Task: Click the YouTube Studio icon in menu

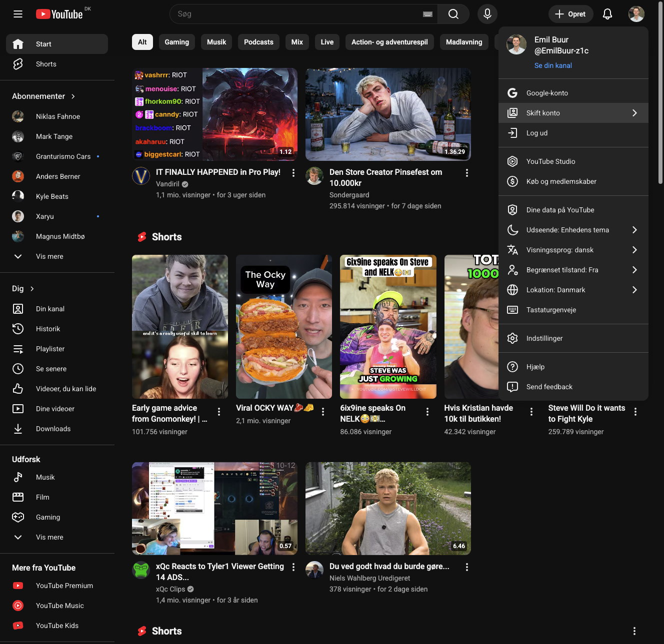Action: click(512, 161)
